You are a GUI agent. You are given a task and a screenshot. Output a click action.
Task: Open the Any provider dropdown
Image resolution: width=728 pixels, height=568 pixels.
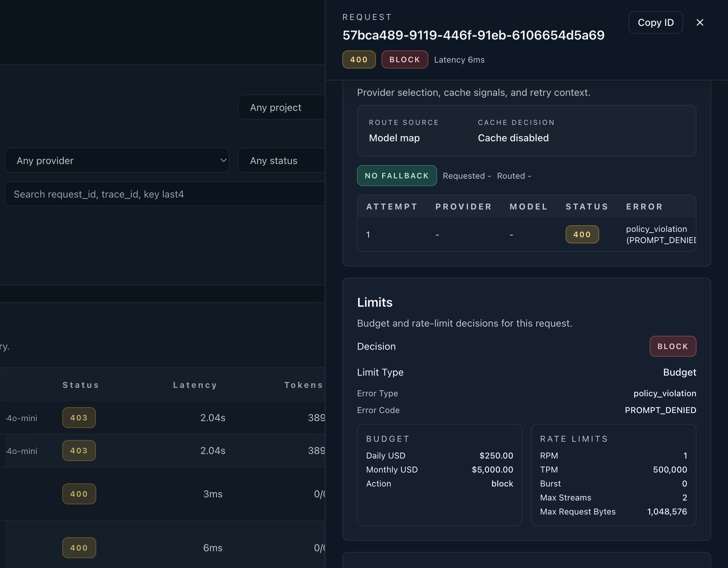[117, 160]
